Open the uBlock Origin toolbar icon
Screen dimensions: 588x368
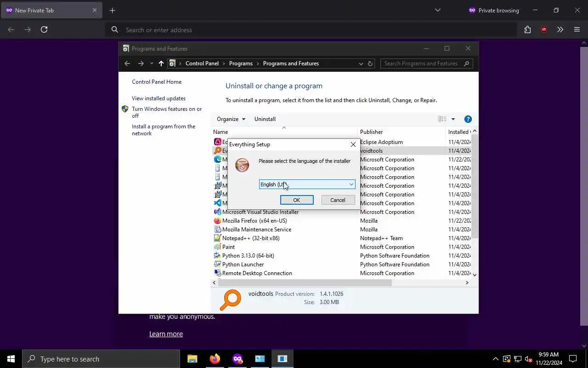pyautogui.click(x=544, y=29)
